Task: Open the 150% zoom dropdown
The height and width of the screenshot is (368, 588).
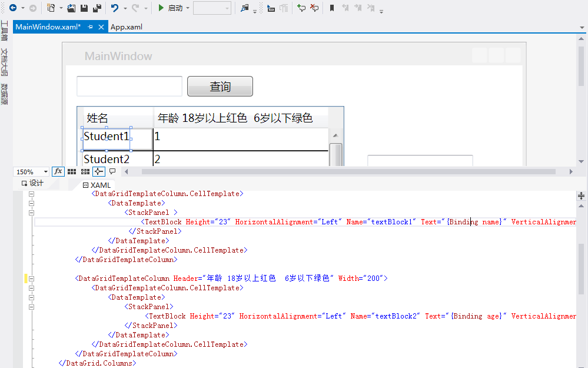Action: pos(32,172)
